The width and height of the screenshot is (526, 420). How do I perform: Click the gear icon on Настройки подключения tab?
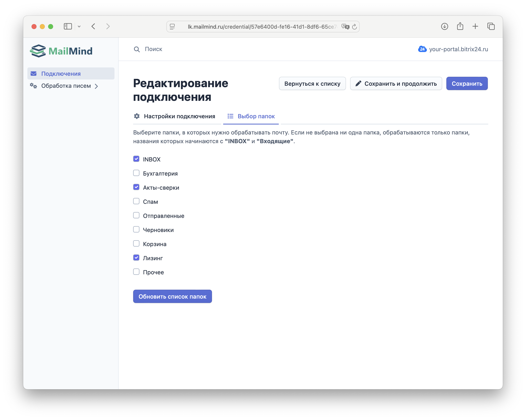[x=137, y=116]
